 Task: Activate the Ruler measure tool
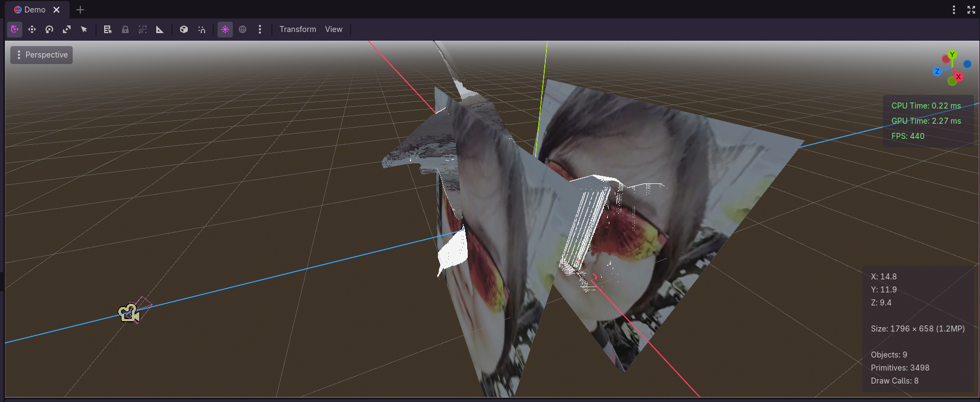[160, 29]
